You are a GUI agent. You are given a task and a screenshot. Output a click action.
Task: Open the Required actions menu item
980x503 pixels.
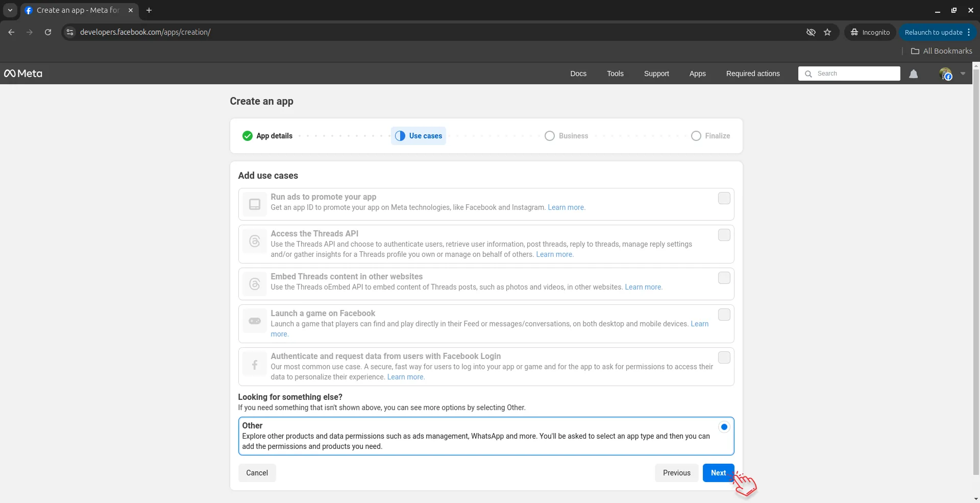click(x=753, y=73)
